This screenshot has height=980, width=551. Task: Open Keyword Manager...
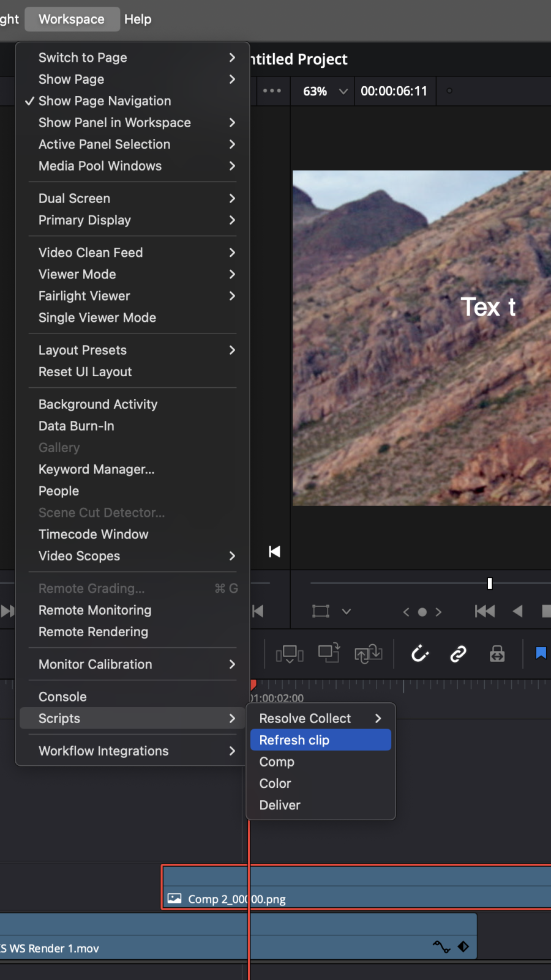pyautogui.click(x=132, y=469)
